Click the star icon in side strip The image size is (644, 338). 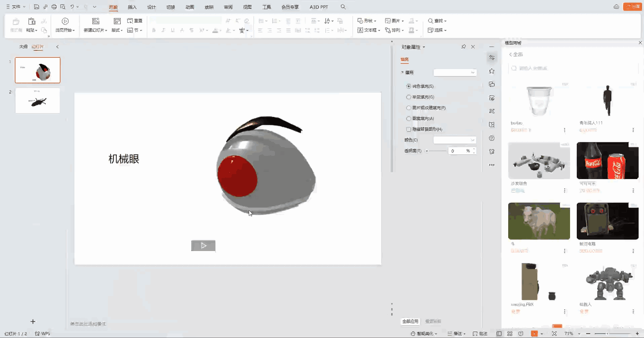pos(492,71)
